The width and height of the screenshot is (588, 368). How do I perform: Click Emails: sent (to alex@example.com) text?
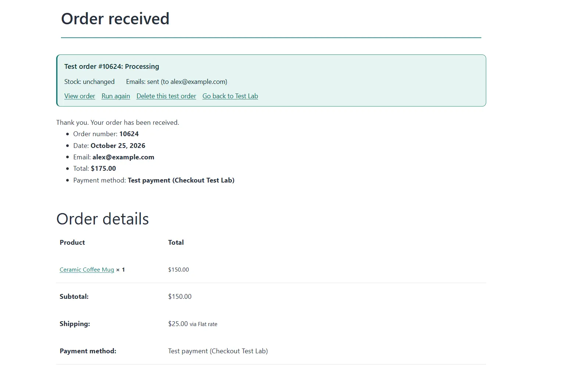point(177,82)
